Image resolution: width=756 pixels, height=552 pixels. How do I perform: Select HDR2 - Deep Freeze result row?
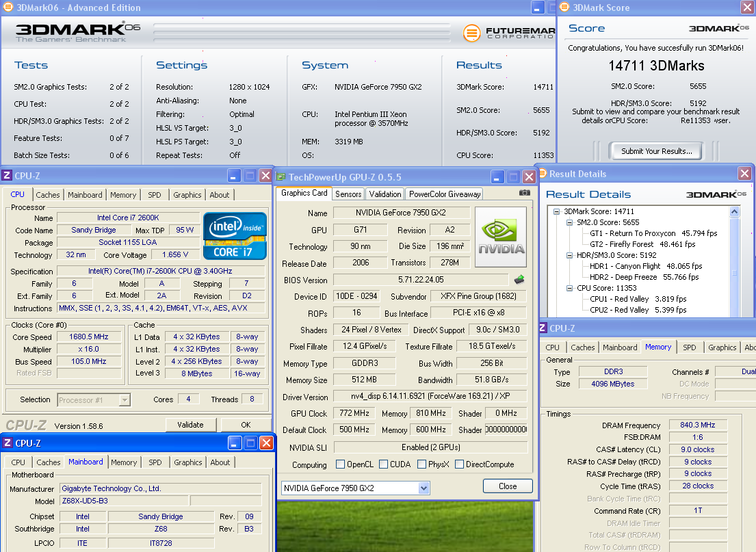tap(644, 277)
